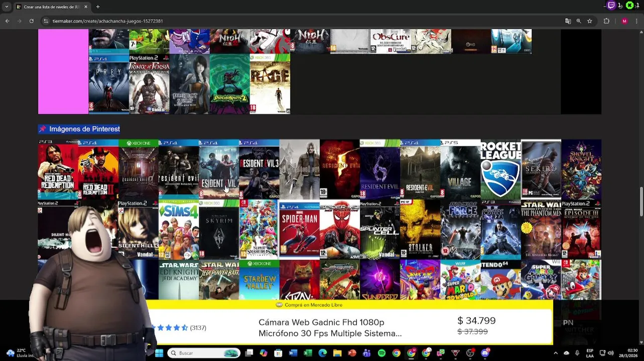This screenshot has height=361, width=644.
Task: View site information icon in address bar
Action: [46, 21]
